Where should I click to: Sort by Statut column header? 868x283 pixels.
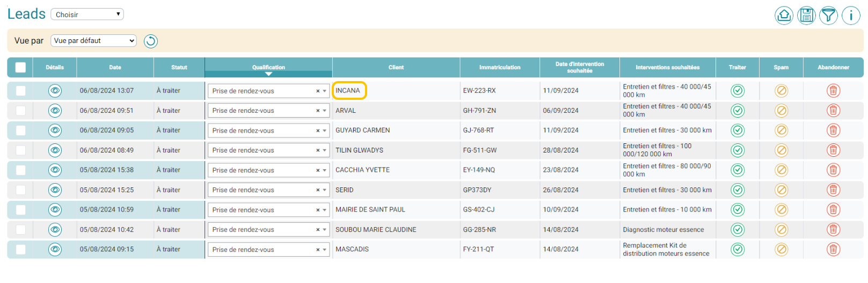point(179,68)
